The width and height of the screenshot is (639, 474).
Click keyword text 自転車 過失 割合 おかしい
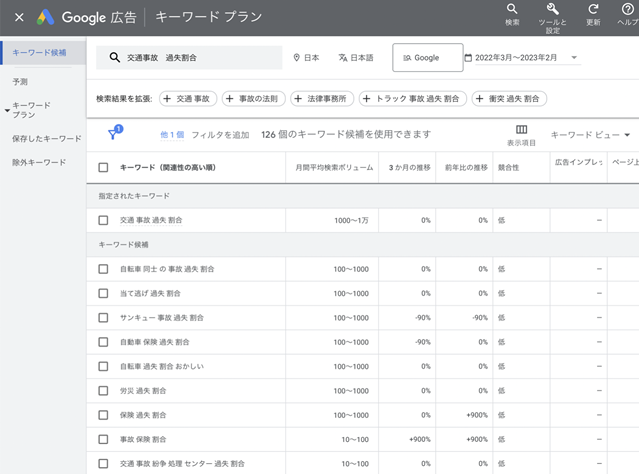pyautogui.click(x=161, y=366)
